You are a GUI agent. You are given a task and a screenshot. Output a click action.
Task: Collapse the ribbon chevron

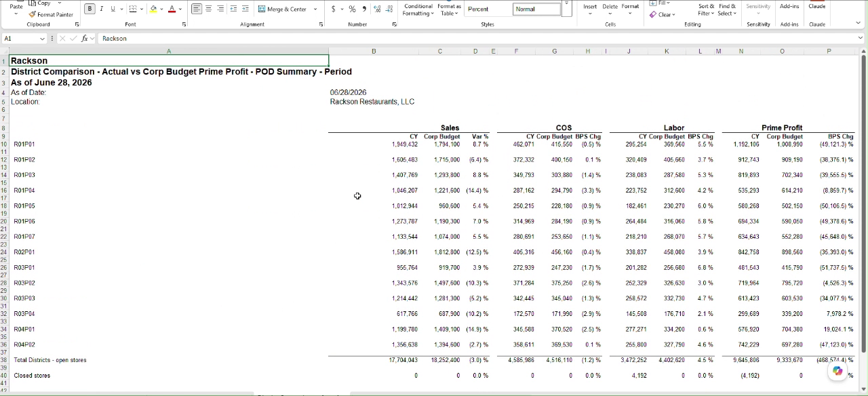pyautogui.click(x=858, y=24)
